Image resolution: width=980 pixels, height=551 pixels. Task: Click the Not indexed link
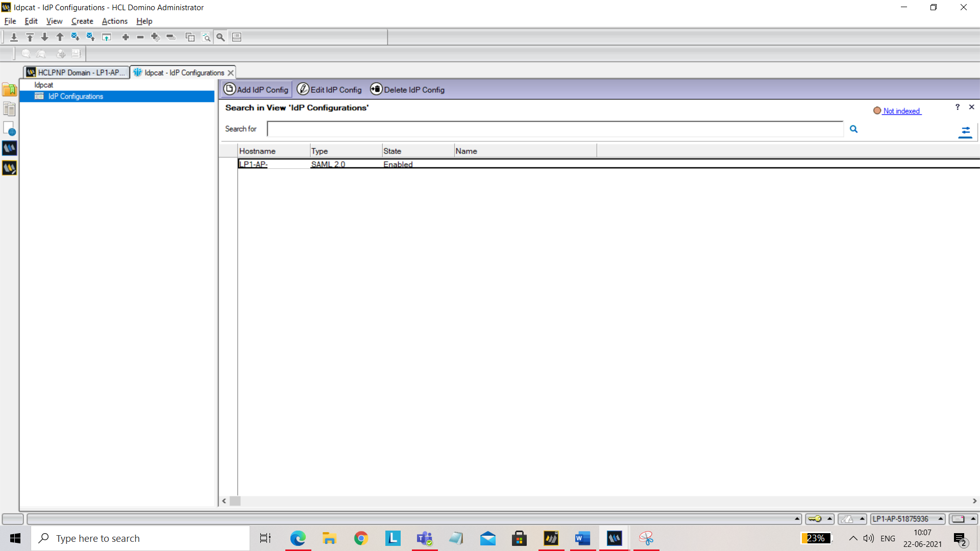click(901, 111)
